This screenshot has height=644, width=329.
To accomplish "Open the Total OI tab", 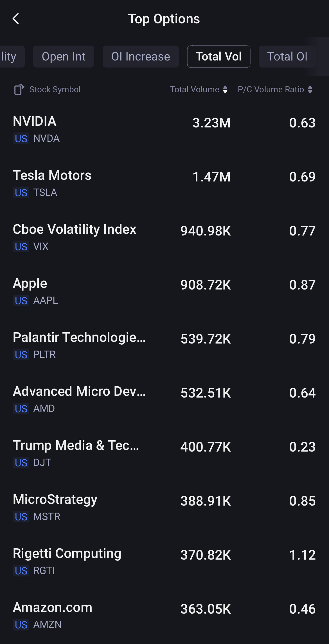I will 287,57.
